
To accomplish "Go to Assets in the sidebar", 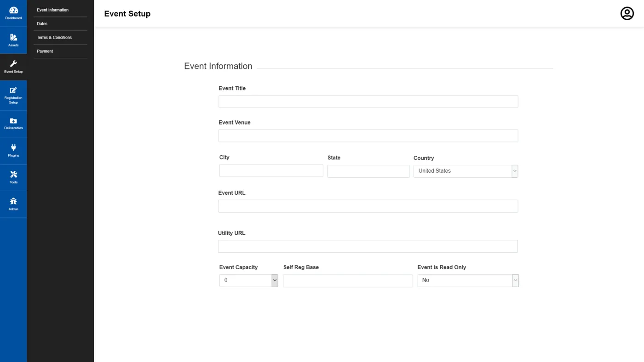I will pos(13,40).
